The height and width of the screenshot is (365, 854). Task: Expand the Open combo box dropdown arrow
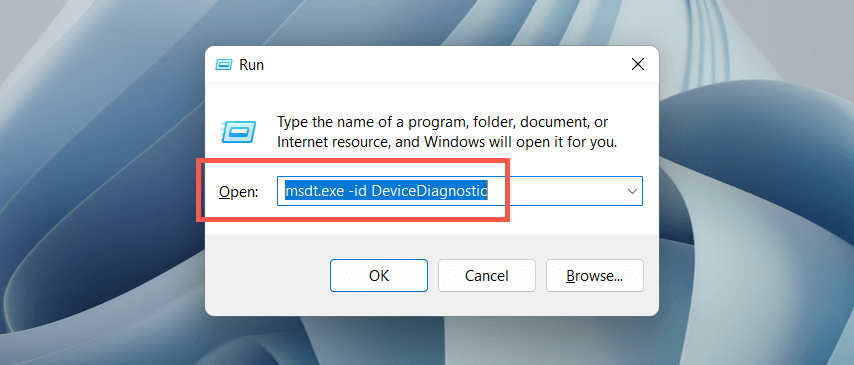632,191
